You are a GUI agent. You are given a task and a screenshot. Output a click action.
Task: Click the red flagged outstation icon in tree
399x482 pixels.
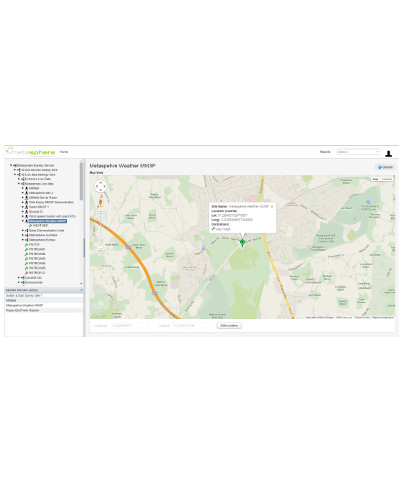pos(27,273)
